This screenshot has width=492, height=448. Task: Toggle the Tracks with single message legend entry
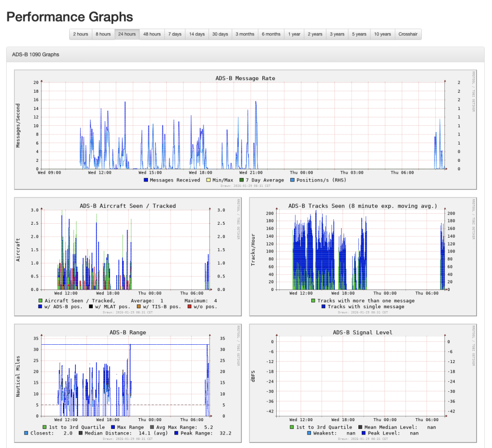tap(323, 307)
